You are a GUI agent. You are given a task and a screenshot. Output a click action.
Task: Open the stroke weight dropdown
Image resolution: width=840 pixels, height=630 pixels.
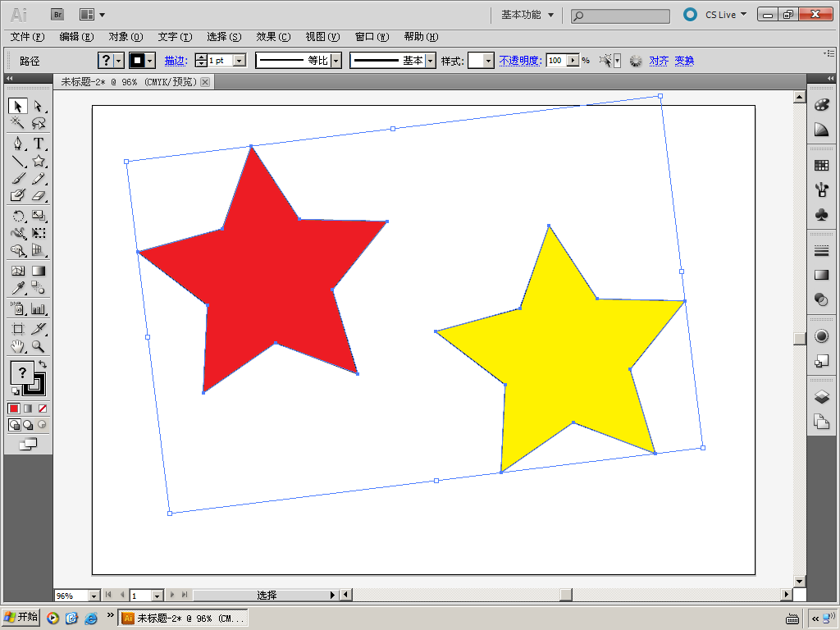coord(240,61)
